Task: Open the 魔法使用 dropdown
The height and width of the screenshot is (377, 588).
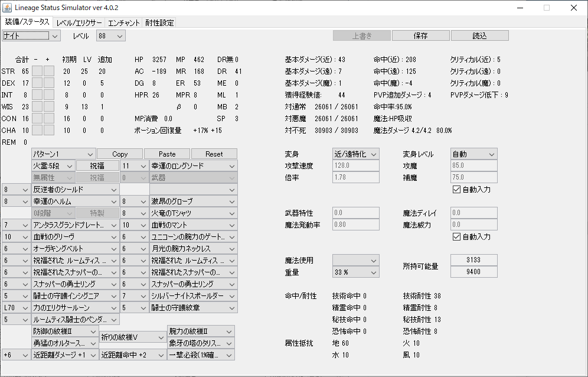Action: (x=355, y=261)
